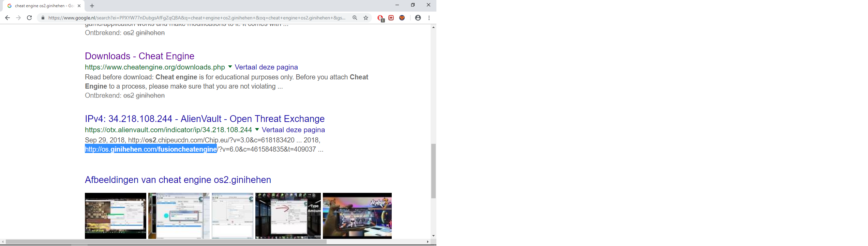Click the cheatengine.org/downloads.php green URL
Viewport: 868px width, 246px height.
coord(155,67)
